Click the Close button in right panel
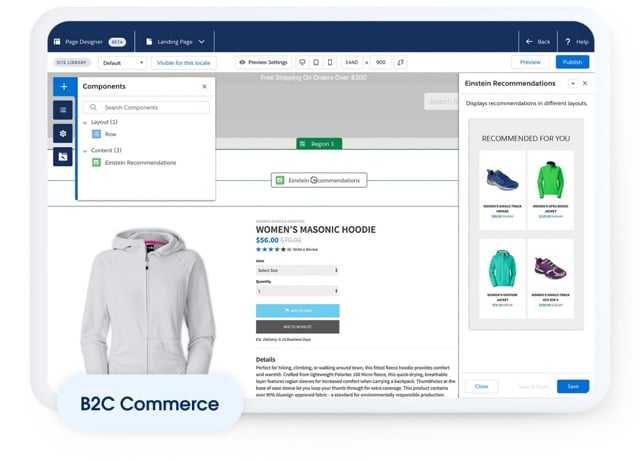 pyautogui.click(x=481, y=386)
